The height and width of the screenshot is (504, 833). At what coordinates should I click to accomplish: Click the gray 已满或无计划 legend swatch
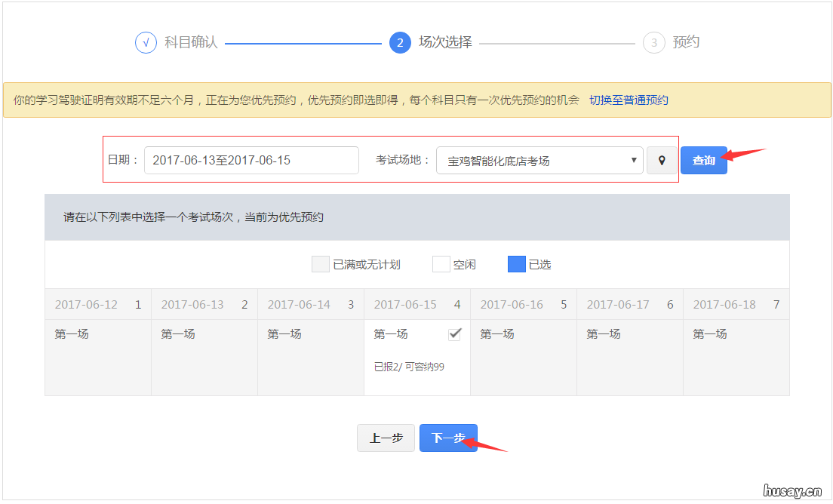coord(320,263)
